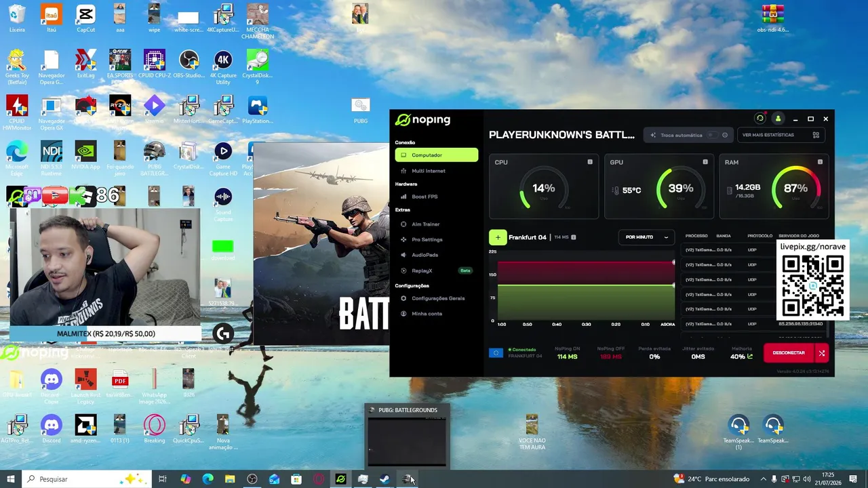Click the CPU card info icon
The width and height of the screenshot is (868, 488).
tap(590, 162)
